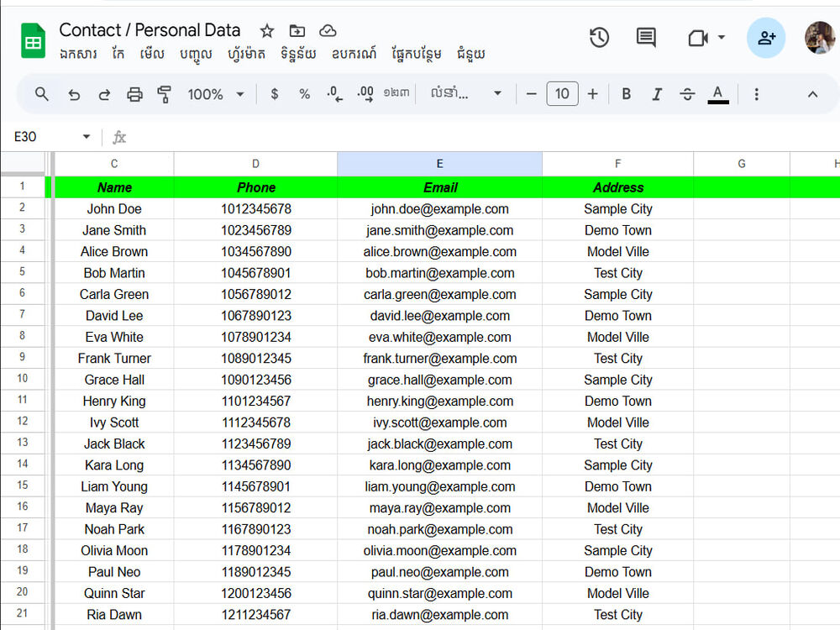Screen dimensions: 840x630
Task: Select the phone cell 1089012345
Action: 255,358
